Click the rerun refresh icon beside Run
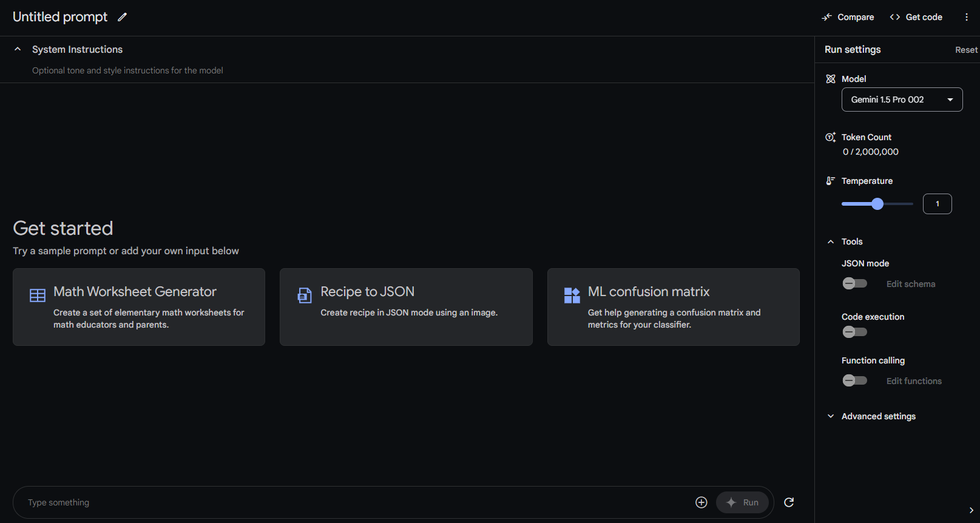The width and height of the screenshot is (980, 523). [x=789, y=502]
